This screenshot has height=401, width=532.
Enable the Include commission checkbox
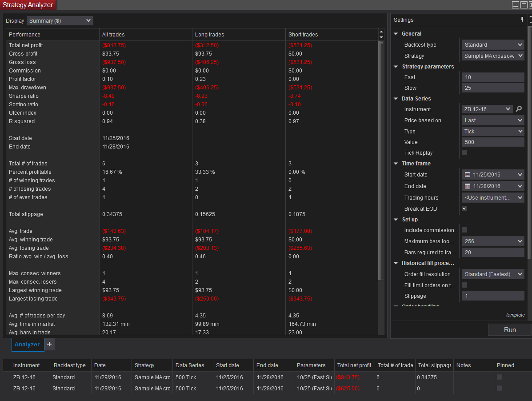pos(464,230)
